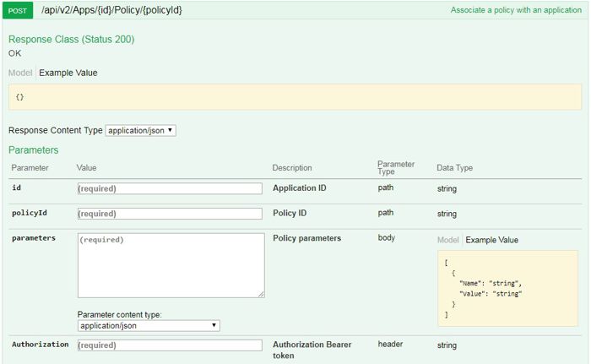The height and width of the screenshot is (364, 591).
Task: Focus the id parameter input field
Action: click(170, 188)
